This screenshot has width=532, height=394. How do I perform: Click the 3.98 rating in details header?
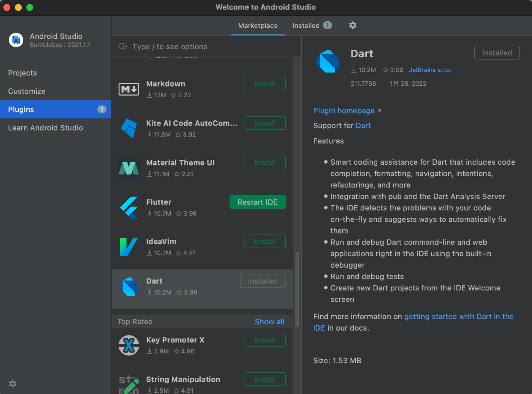click(393, 70)
